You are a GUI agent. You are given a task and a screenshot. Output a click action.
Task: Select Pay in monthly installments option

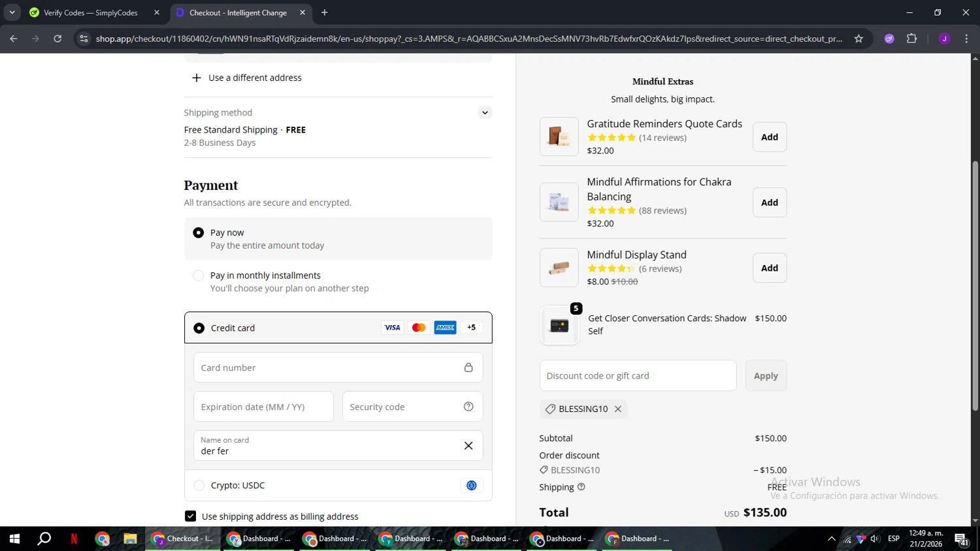[198, 275]
